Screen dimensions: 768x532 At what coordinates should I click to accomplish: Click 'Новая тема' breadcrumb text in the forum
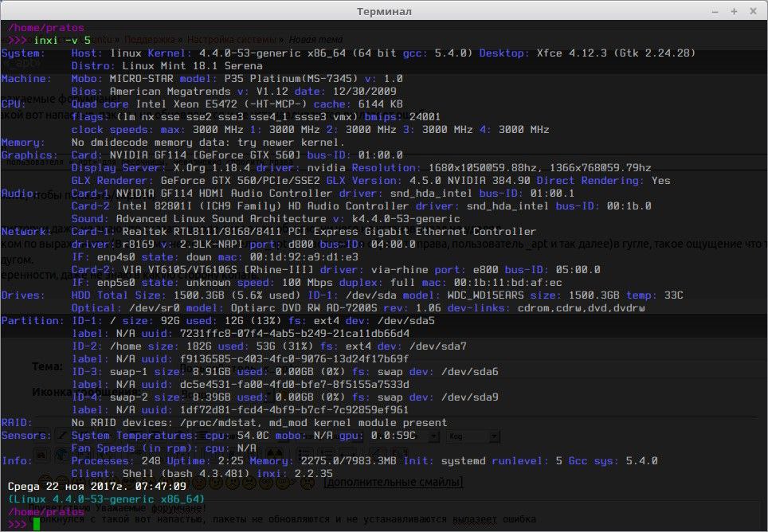(315, 39)
